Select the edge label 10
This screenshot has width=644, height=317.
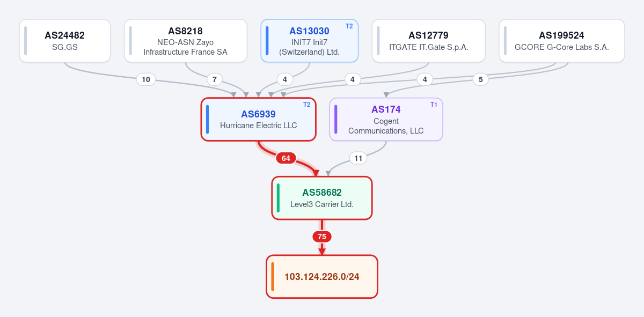click(x=146, y=79)
